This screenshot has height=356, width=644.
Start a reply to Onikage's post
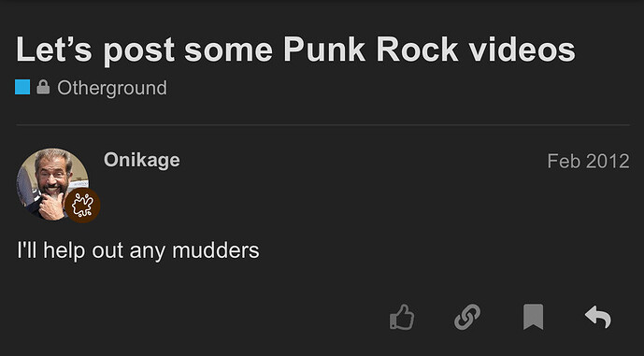click(598, 317)
